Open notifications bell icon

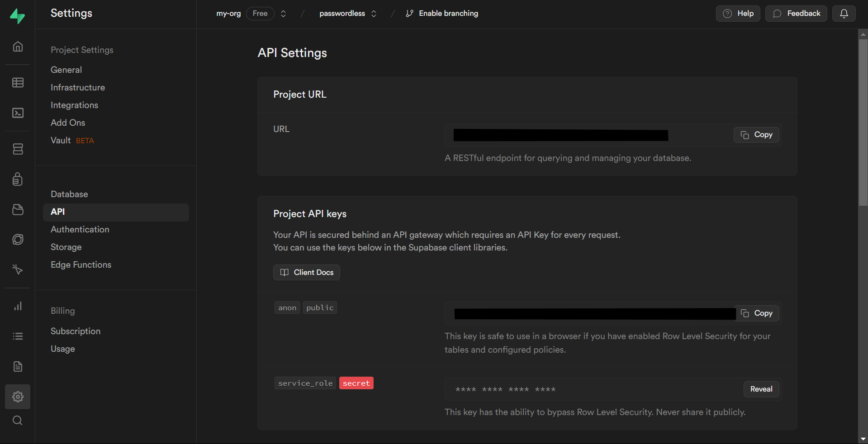[x=844, y=14]
